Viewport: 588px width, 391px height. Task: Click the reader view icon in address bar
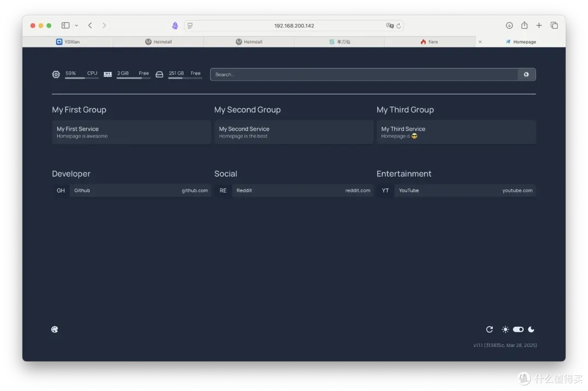point(190,26)
